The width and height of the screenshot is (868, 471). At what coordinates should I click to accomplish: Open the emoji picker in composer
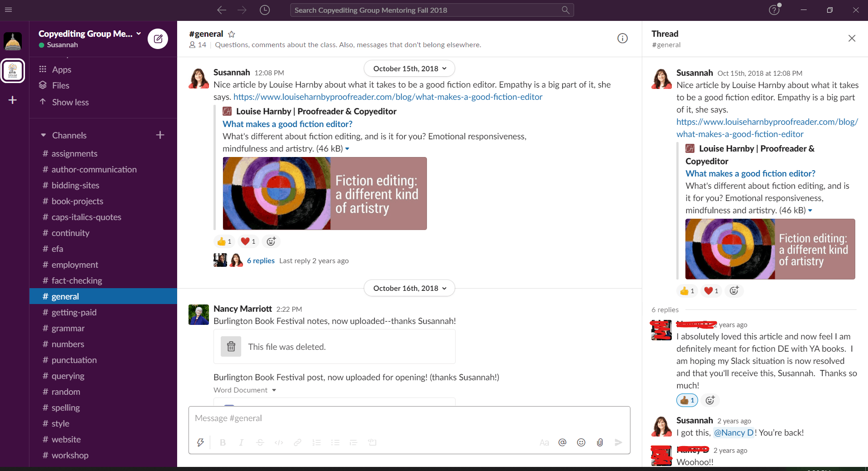click(581, 442)
